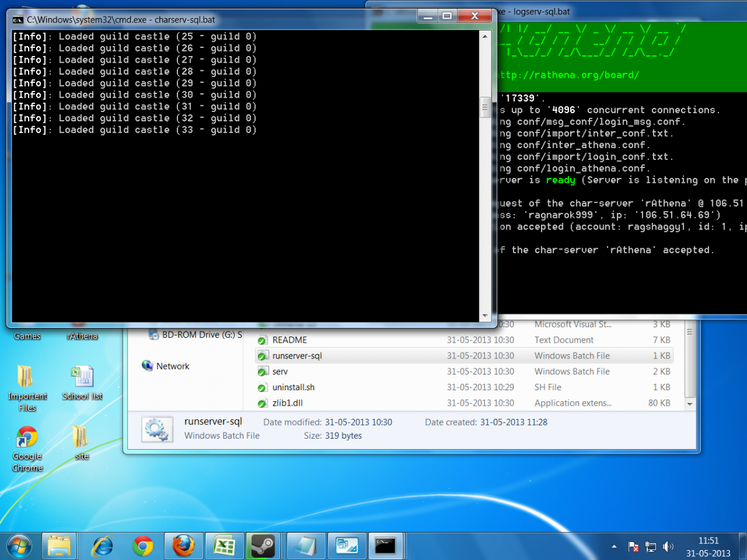This screenshot has height=560, width=747.
Task: Select the runserver-sql batch file row
Action: pyautogui.click(x=464, y=356)
